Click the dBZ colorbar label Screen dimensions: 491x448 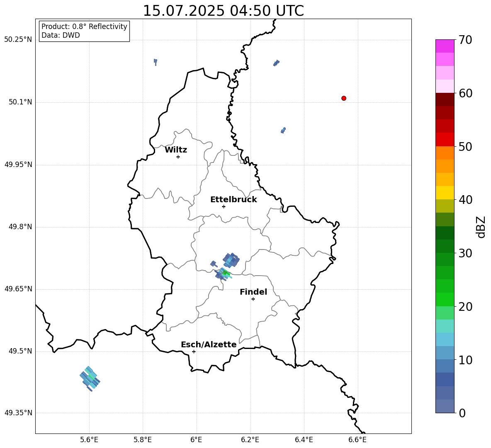[x=481, y=227]
